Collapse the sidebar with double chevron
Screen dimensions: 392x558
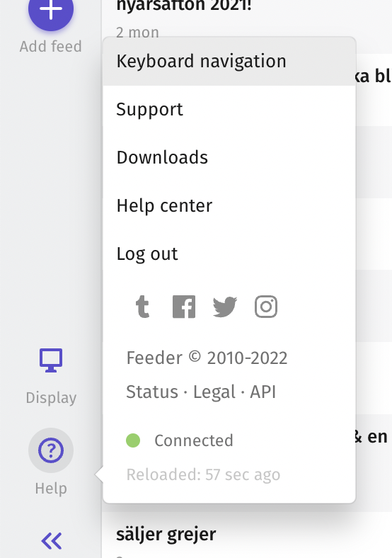point(52,541)
